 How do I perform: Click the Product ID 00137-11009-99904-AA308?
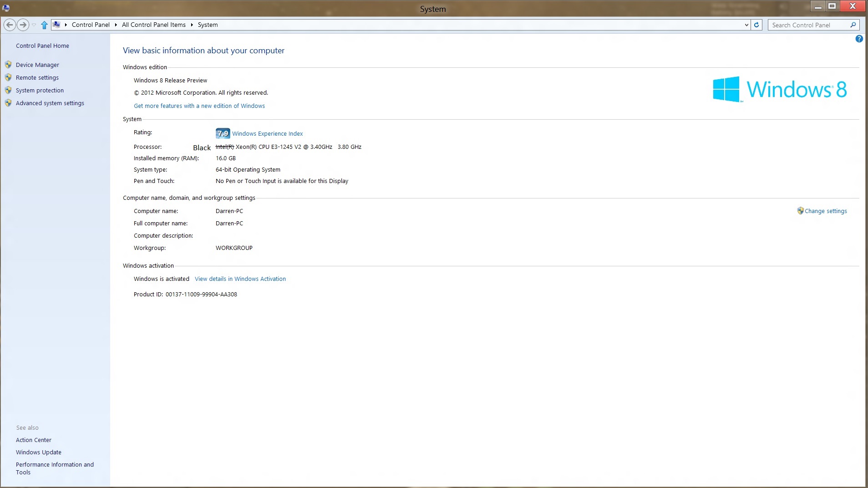point(201,295)
